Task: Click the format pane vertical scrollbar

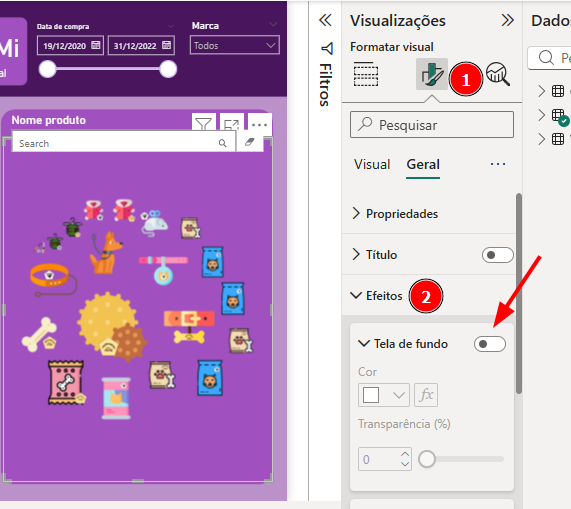Action: point(519,293)
